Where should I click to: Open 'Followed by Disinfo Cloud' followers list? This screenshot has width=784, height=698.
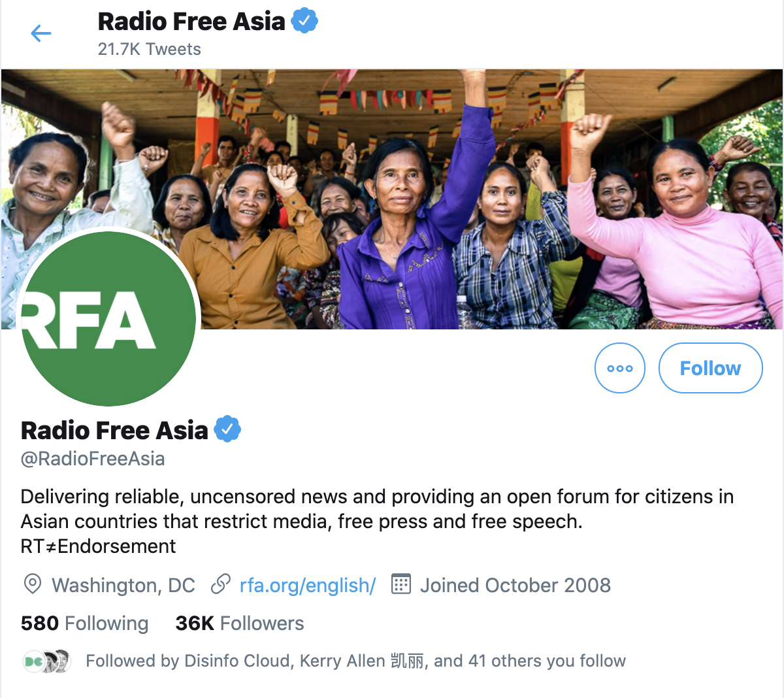(x=356, y=661)
